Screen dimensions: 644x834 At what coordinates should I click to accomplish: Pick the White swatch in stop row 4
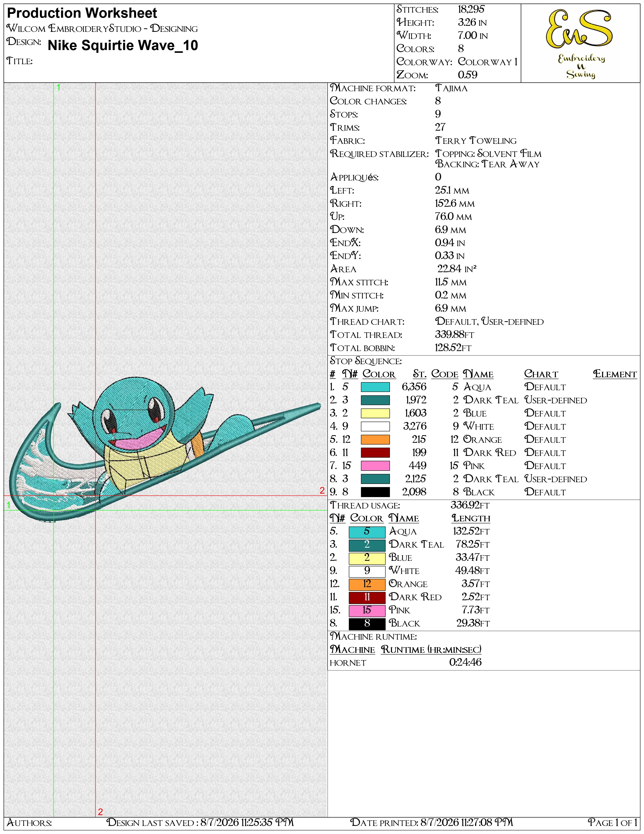click(x=375, y=427)
